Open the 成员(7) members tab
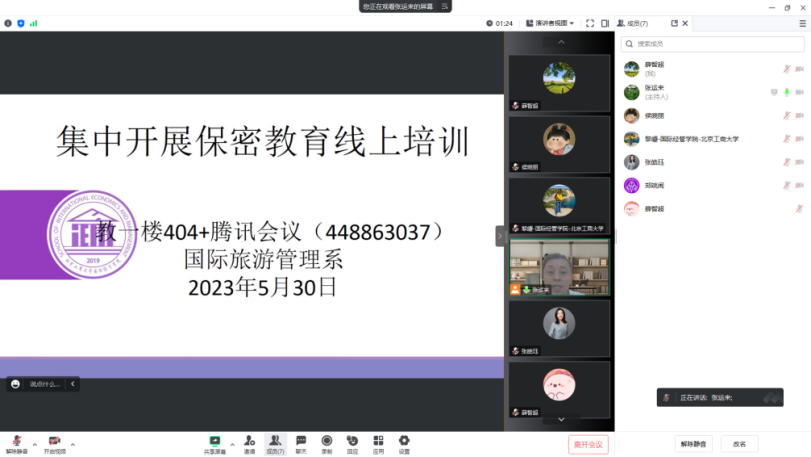The width and height of the screenshot is (811, 457). coord(632,23)
